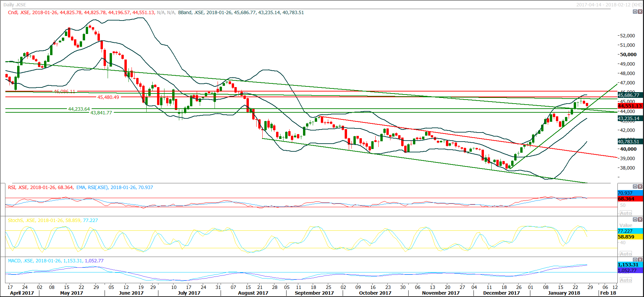Close the main candlestick chart panel
Image resolution: width=644 pixels, height=297 pixels.
coord(640,12)
